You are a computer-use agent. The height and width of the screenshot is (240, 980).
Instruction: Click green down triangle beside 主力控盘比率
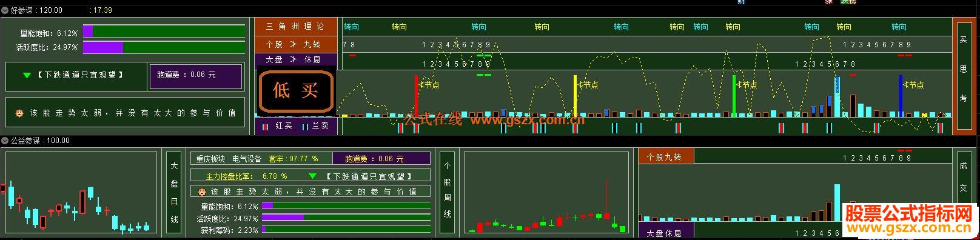(x=312, y=176)
